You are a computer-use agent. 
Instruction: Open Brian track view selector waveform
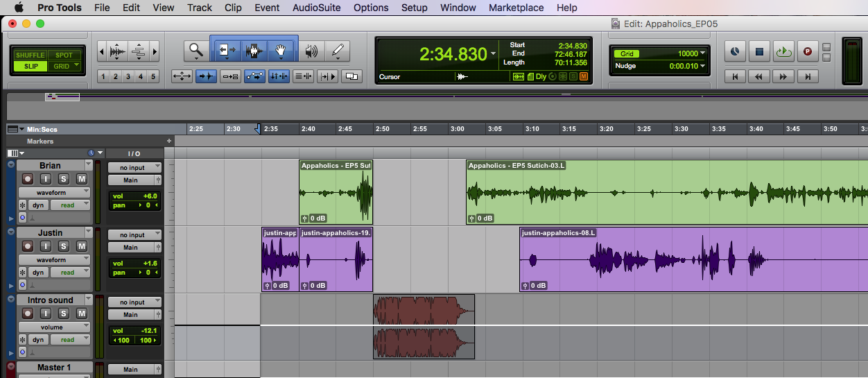click(53, 193)
